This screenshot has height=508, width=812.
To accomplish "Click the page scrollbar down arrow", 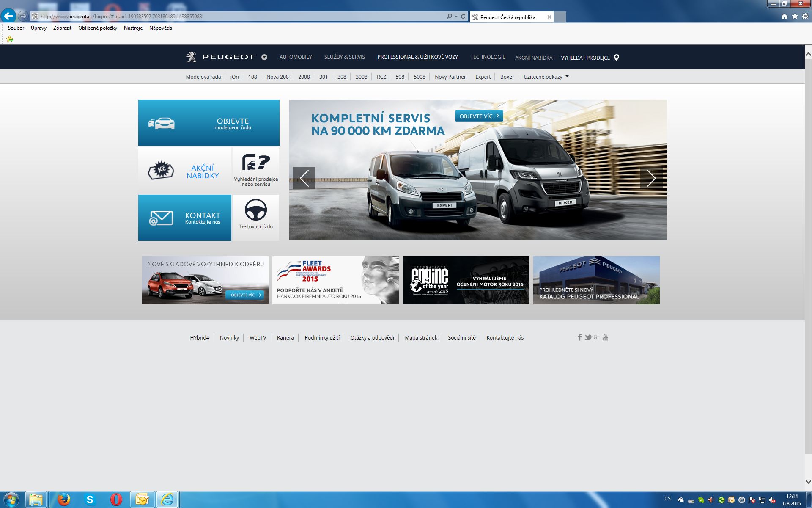I will tap(808, 482).
